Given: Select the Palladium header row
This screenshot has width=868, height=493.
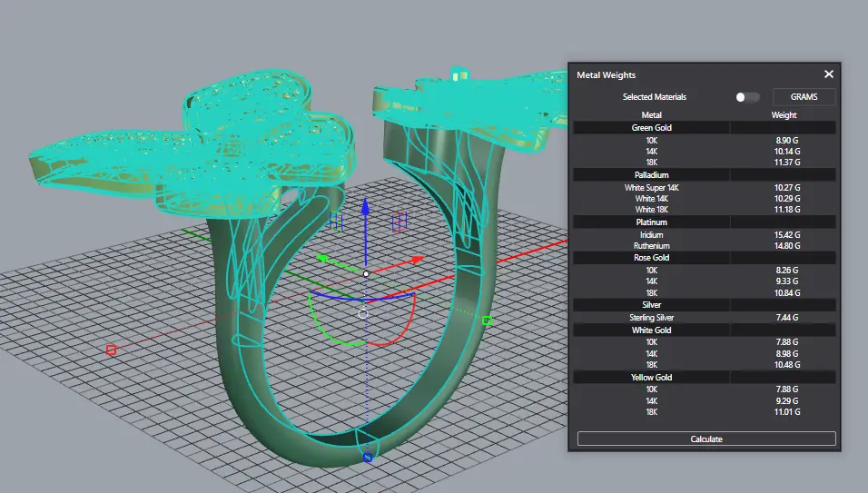Looking at the screenshot, I should (705, 175).
